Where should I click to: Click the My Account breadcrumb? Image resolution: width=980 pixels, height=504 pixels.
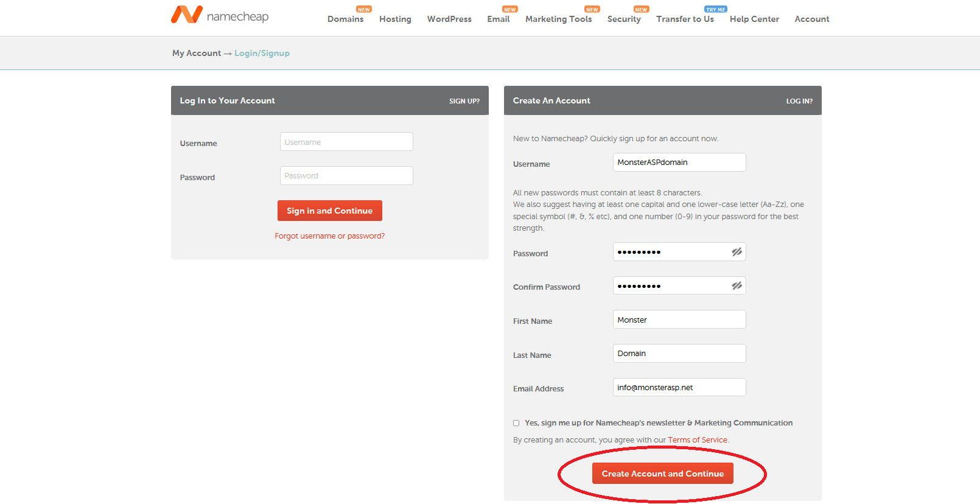click(x=197, y=53)
